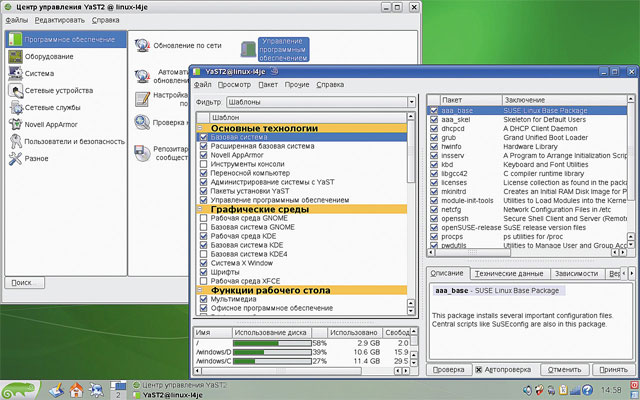Open the Прочие menu
The width and height of the screenshot is (640, 400).
pos(297,84)
